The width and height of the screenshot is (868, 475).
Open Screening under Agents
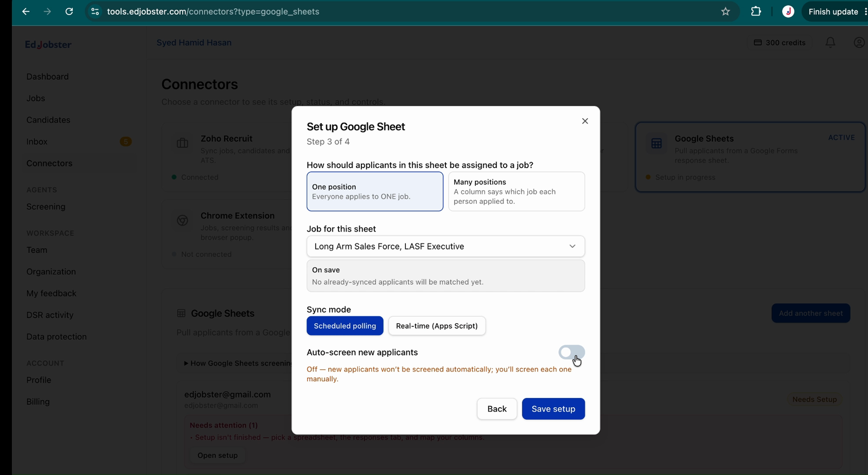(x=46, y=207)
